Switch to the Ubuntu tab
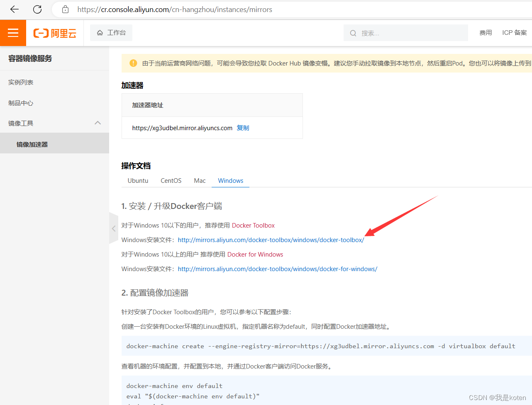This screenshot has height=405, width=532. click(x=138, y=180)
